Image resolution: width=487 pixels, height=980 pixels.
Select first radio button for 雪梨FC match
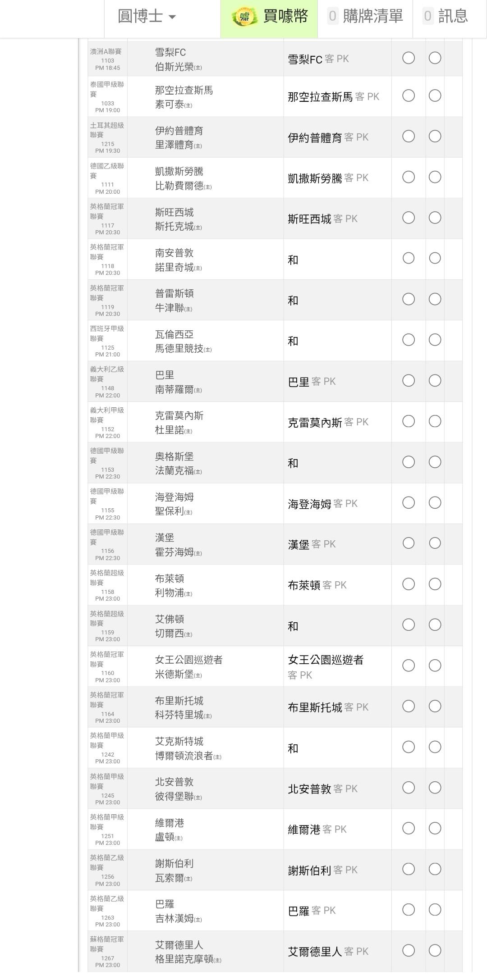click(409, 58)
